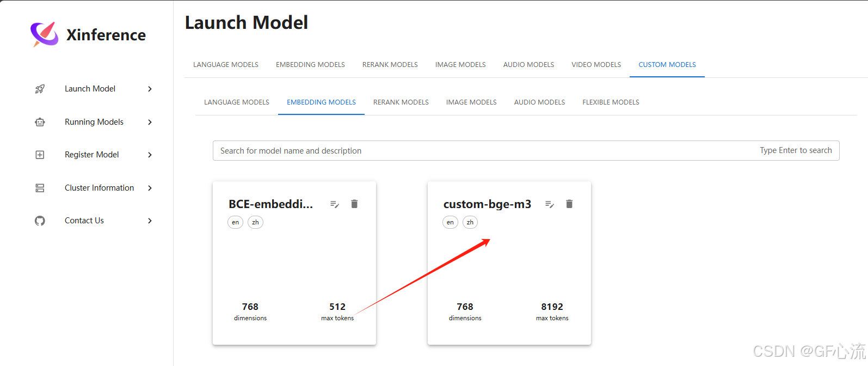The width and height of the screenshot is (868, 366).
Task: Switch to VIDEO MODELS tab
Action: (x=596, y=64)
